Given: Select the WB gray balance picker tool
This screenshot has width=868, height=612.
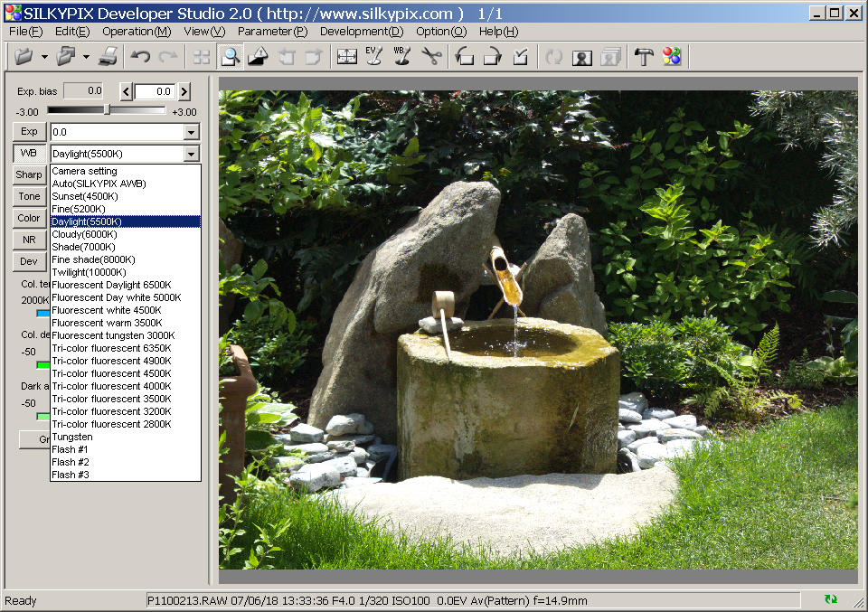Looking at the screenshot, I should coord(402,57).
